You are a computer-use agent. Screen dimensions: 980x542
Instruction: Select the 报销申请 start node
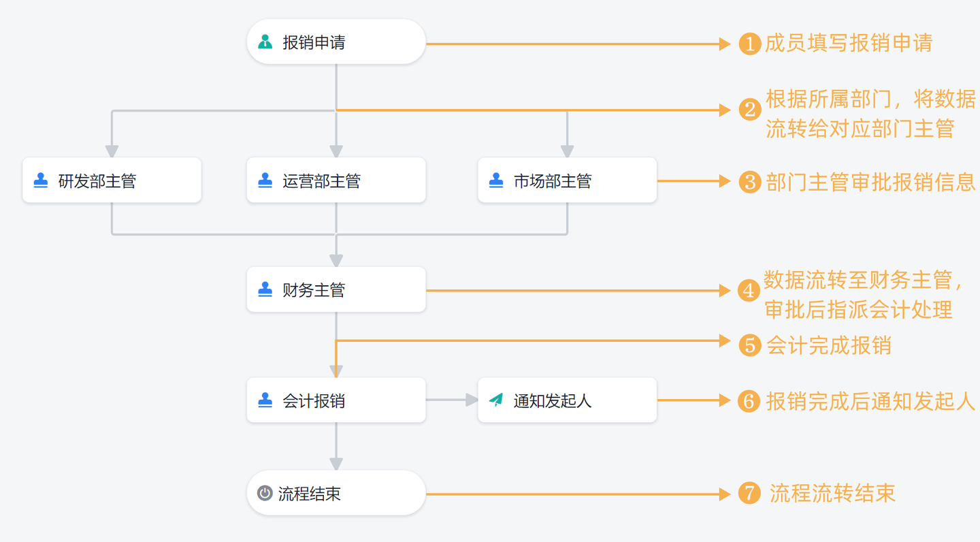coord(336,42)
